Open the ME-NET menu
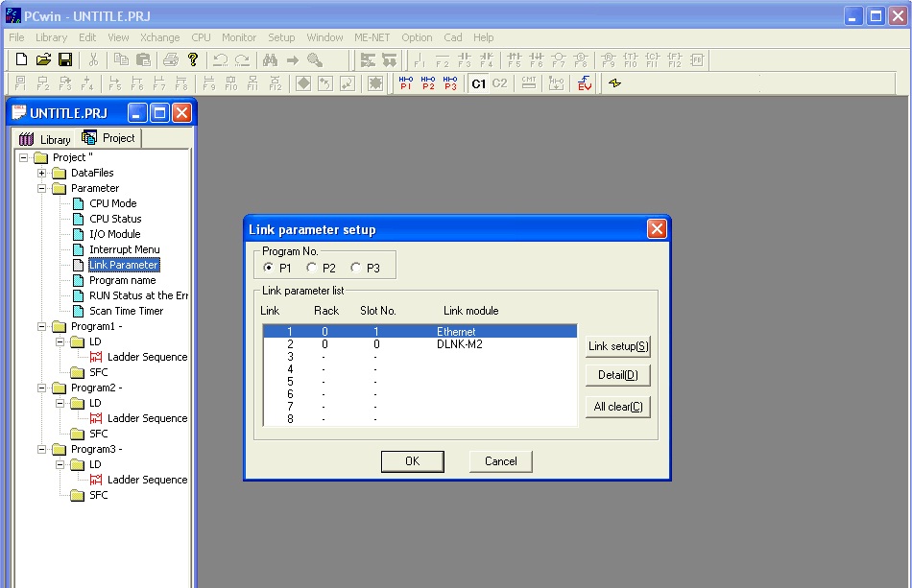912x588 pixels. tap(372, 37)
